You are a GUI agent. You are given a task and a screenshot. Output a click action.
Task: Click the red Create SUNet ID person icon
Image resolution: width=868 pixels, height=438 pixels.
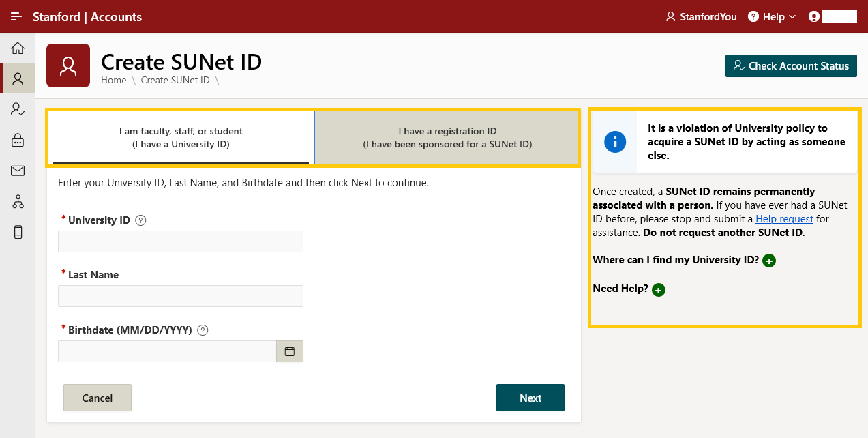coord(68,65)
